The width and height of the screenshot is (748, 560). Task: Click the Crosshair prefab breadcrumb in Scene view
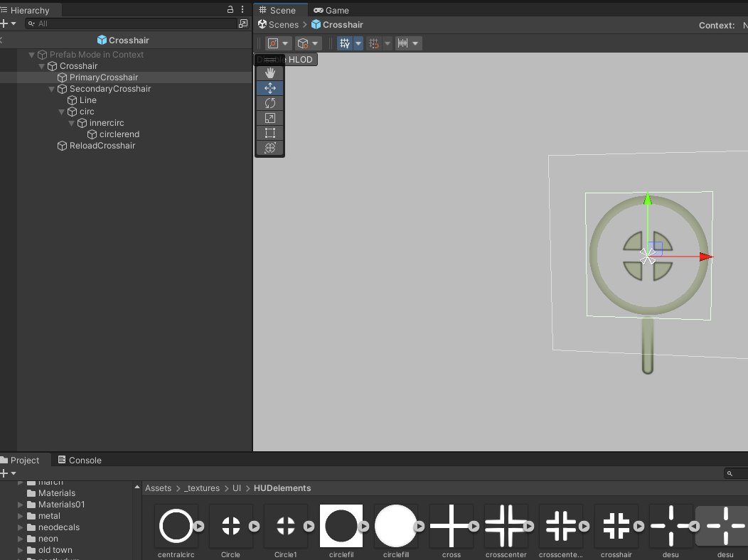point(337,24)
